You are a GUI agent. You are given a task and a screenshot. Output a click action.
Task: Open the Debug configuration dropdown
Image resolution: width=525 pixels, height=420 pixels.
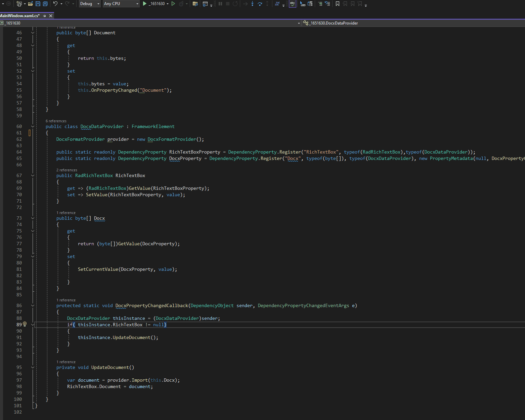90,4
